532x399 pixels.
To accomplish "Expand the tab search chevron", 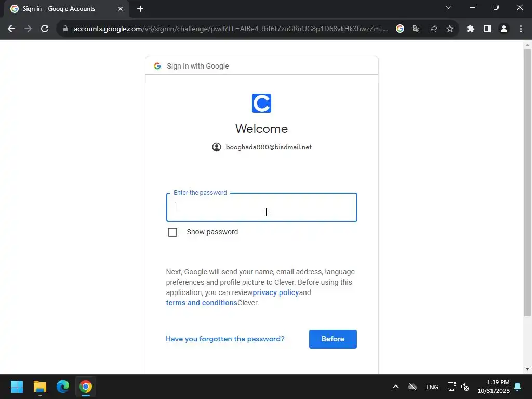I will coord(448,7).
